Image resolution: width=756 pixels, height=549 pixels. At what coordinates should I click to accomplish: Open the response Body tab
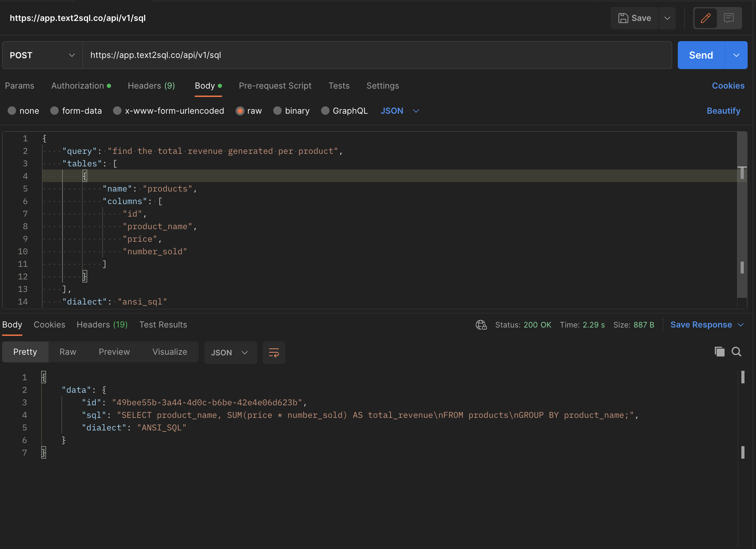click(12, 325)
